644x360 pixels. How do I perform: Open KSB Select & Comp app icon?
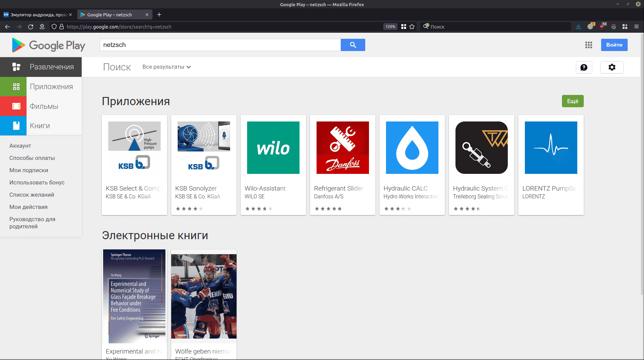coord(134,148)
